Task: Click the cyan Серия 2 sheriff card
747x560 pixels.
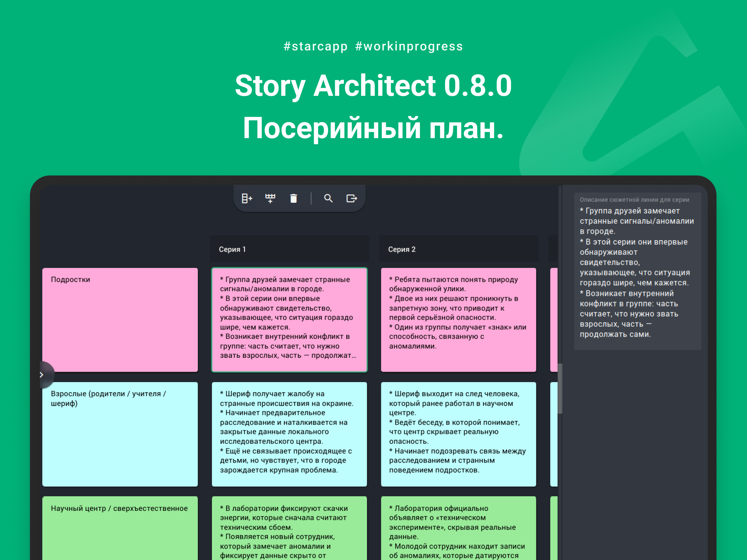Action: pyautogui.click(x=458, y=434)
